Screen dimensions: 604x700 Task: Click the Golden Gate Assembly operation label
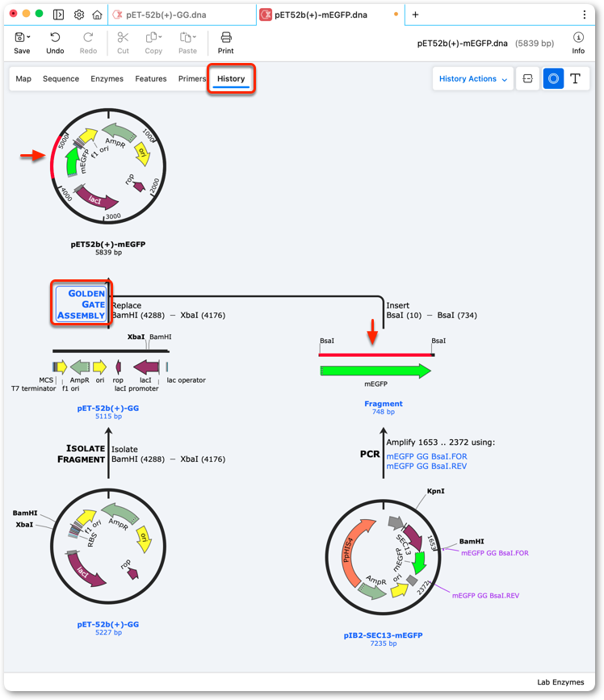tap(81, 304)
